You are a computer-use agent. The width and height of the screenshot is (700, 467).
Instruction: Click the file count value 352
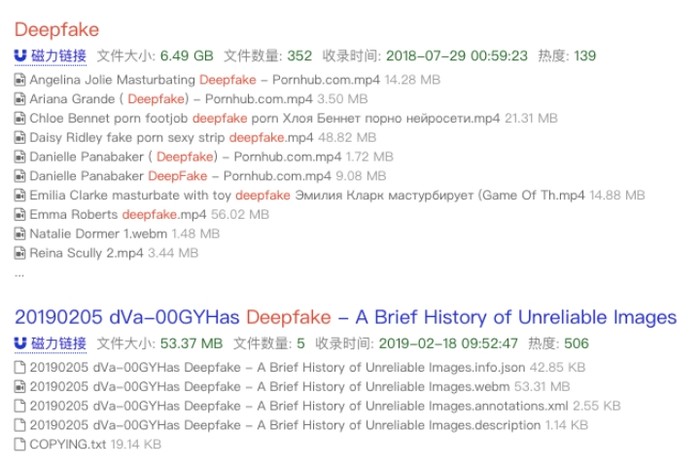(300, 56)
